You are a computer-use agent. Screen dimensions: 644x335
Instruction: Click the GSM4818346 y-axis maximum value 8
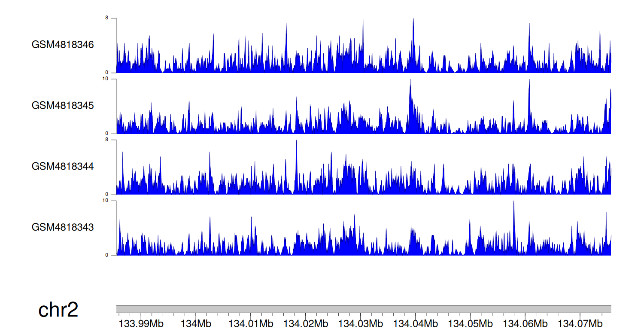(x=113, y=18)
